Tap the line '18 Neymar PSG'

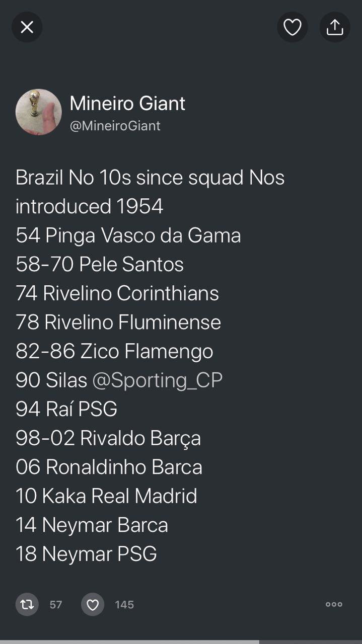[86, 554]
